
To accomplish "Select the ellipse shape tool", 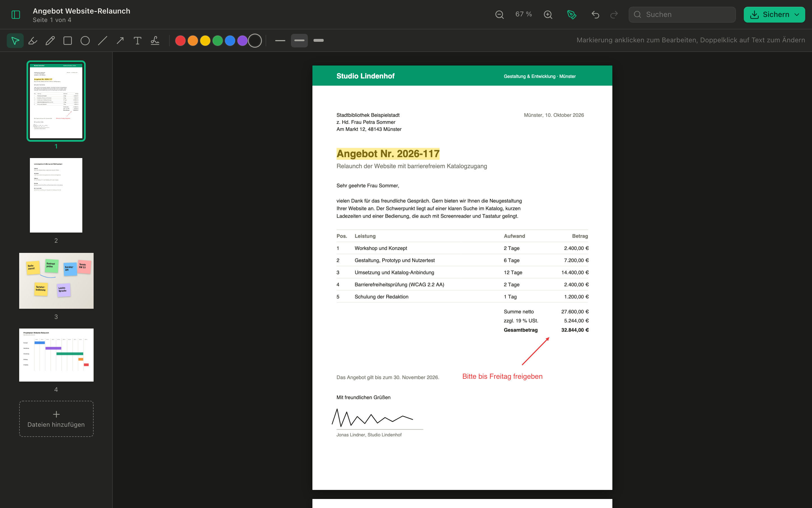I will click(x=85, y=41).
